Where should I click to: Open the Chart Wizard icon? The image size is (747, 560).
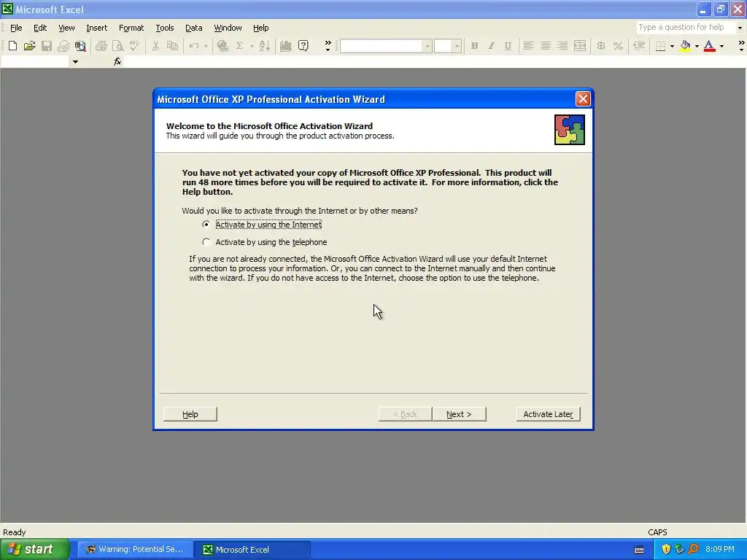click(x=286, y=46)
